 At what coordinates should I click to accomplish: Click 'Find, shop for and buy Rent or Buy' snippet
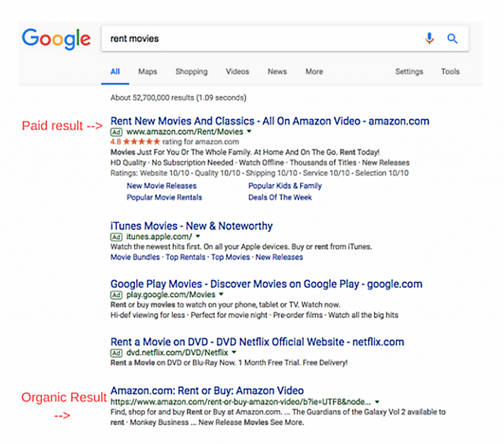(278, 417)
